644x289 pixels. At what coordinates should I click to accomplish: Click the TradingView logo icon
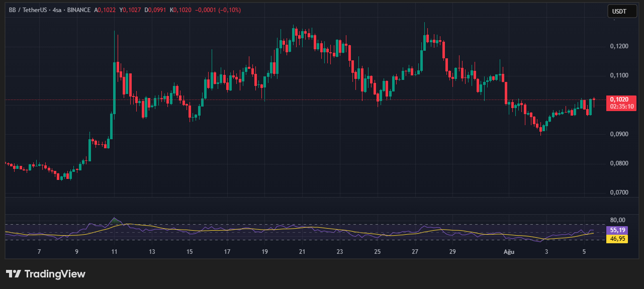[x=13, y=274]
